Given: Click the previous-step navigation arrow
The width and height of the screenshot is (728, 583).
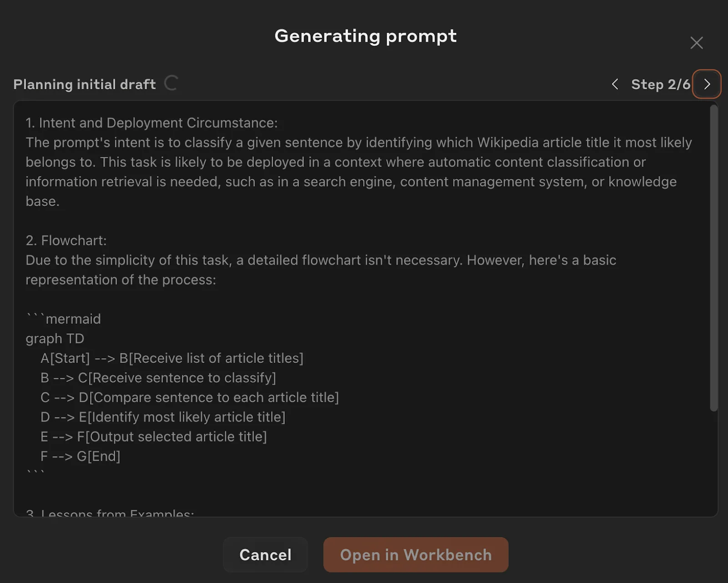Looking at the screenshot, I should tap(615, 84).
